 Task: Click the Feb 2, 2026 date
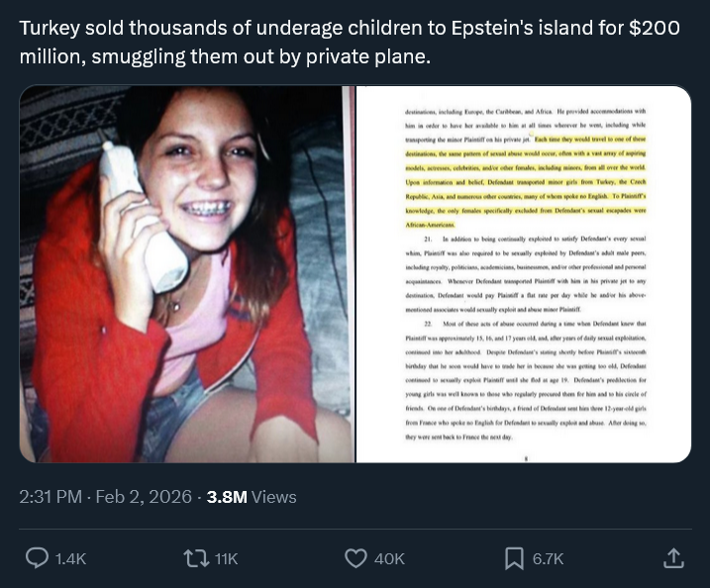pos(145,497)
